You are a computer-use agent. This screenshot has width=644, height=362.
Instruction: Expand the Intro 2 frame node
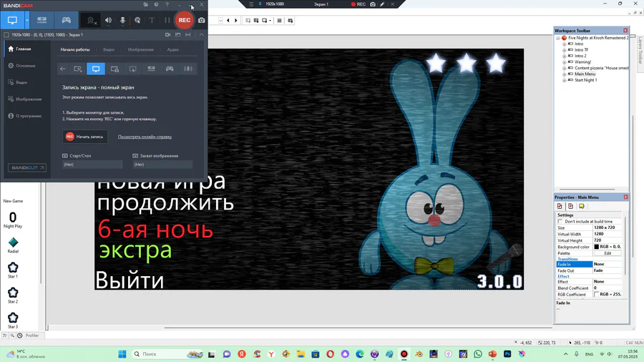(564, 57)
